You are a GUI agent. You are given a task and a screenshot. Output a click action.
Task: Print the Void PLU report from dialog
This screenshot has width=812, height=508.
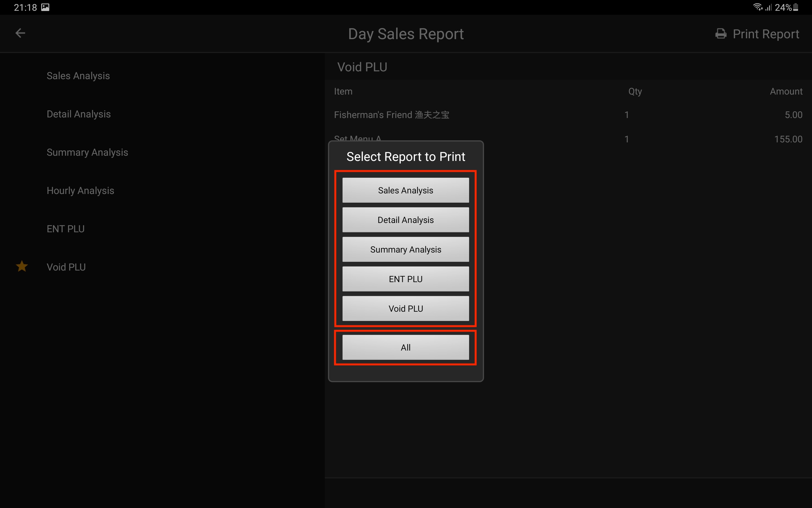(x=405, y=309)
